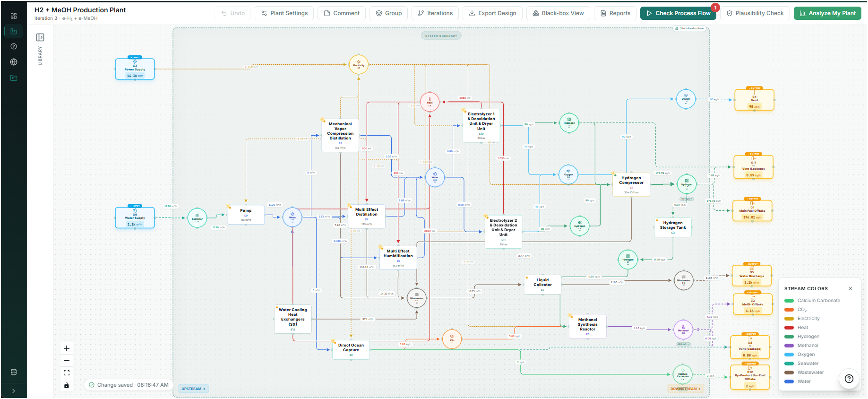Open the database icon in left sidebar
This screenshot has height=399, width=868.
click(x=14, y=372)
